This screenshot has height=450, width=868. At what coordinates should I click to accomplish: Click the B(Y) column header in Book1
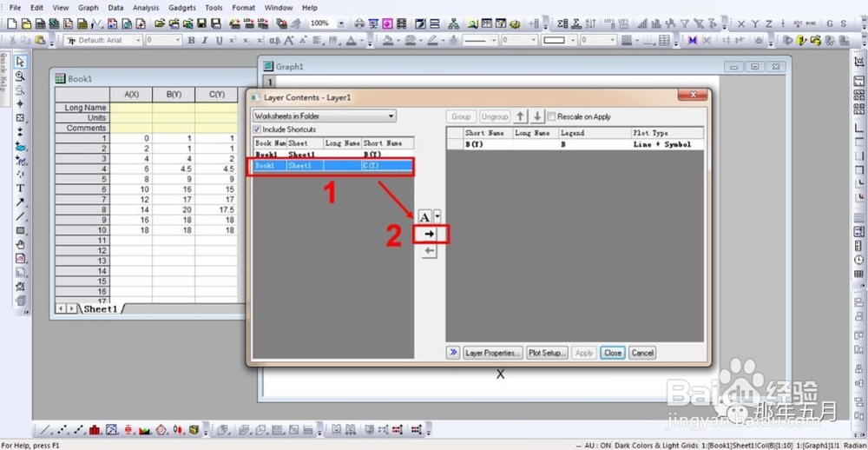(174, 95)
